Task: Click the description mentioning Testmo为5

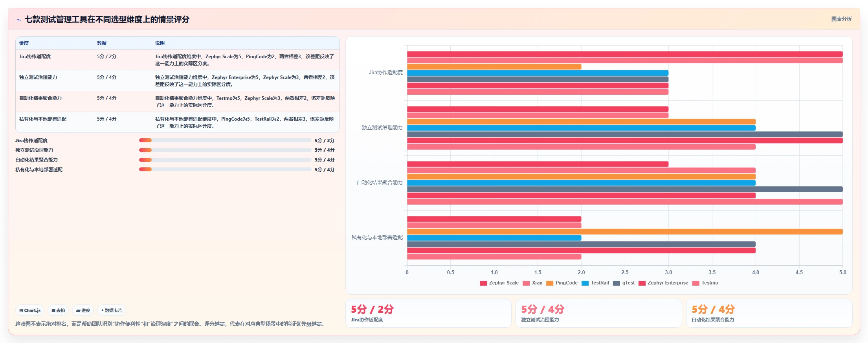Action: (244, 102)
